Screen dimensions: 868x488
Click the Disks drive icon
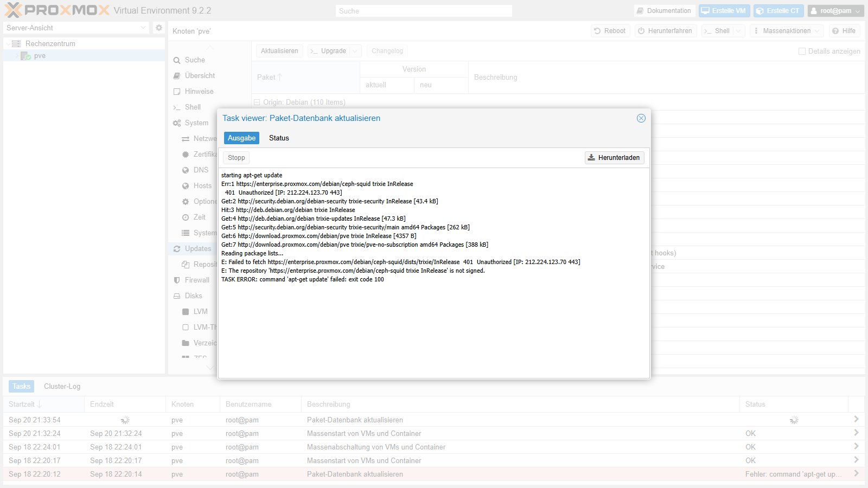tap(177, 296)
